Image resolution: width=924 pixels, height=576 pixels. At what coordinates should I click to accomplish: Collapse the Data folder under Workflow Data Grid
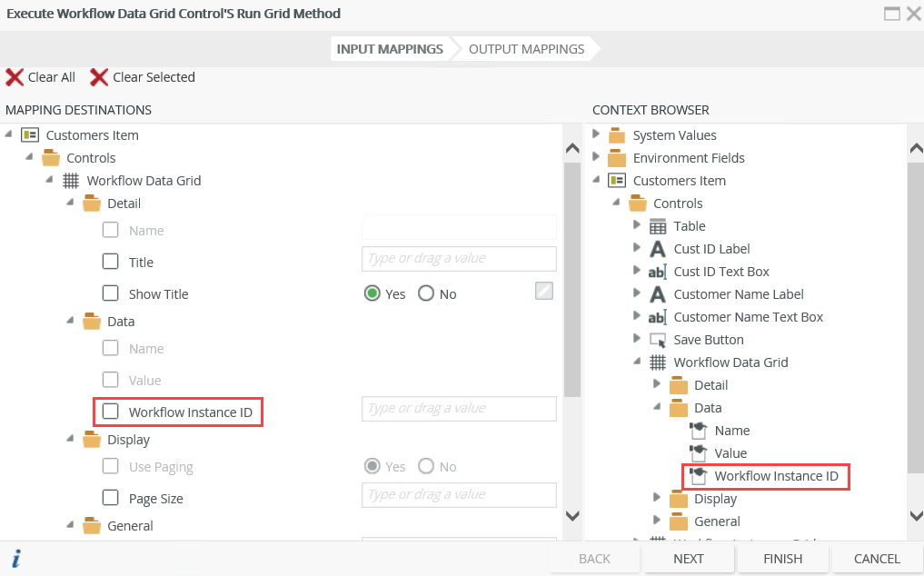pyautogui.click(x=69, y=321)
